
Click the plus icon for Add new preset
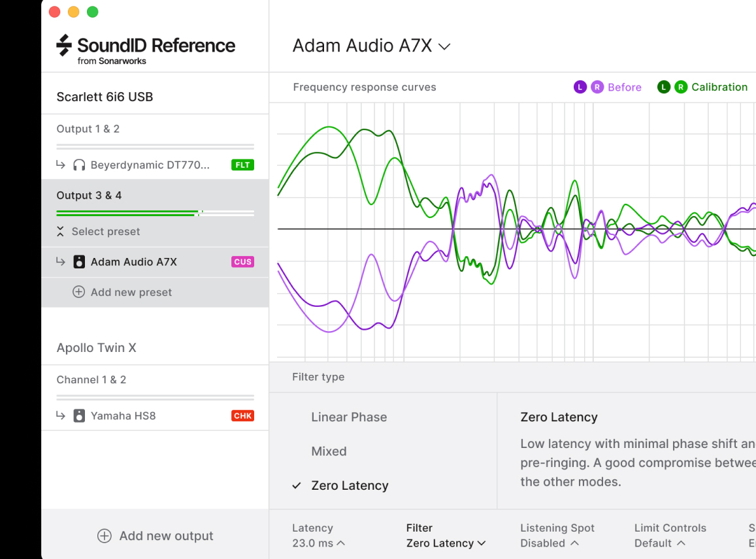pyautogui.click(x=78, y=292)
